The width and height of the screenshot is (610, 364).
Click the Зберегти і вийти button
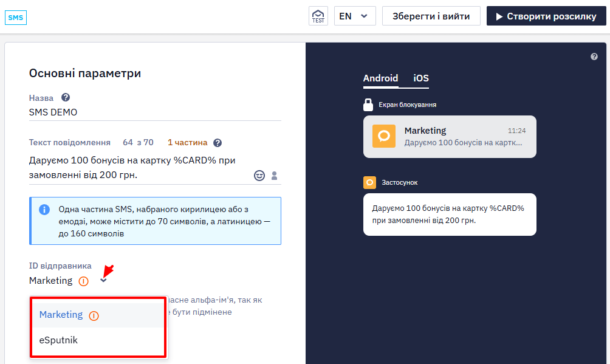click(431, 16)
